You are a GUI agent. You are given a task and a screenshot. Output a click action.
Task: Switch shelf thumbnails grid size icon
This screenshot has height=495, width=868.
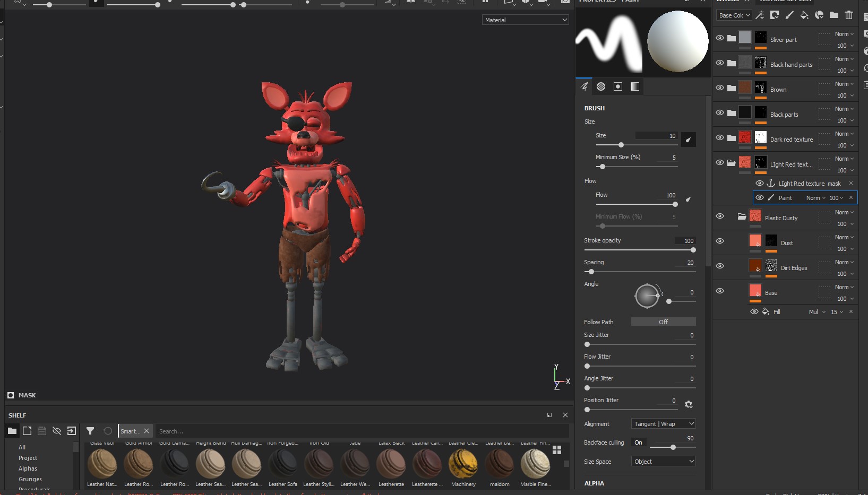(557, 450)
